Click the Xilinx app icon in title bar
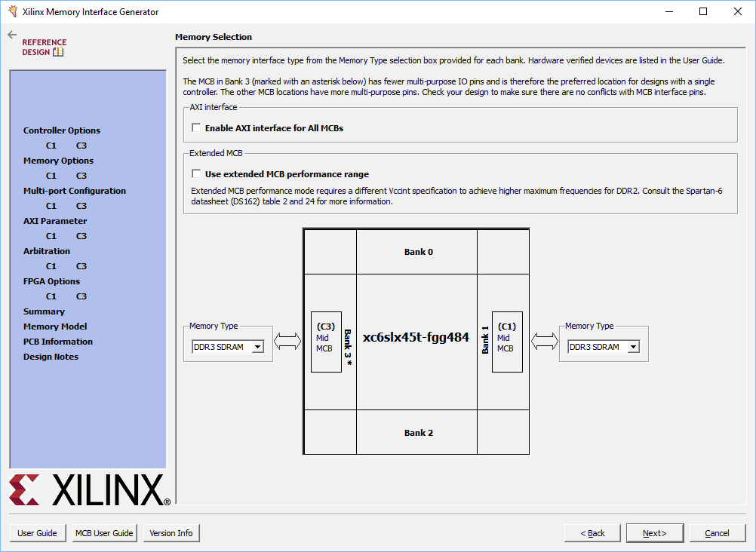 click(x=13, y=11)
